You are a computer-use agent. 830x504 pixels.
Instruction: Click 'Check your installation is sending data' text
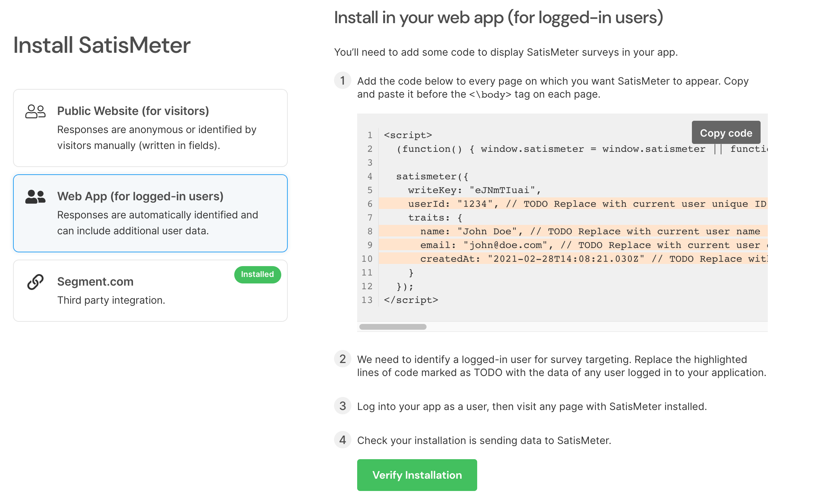(484, 440)
